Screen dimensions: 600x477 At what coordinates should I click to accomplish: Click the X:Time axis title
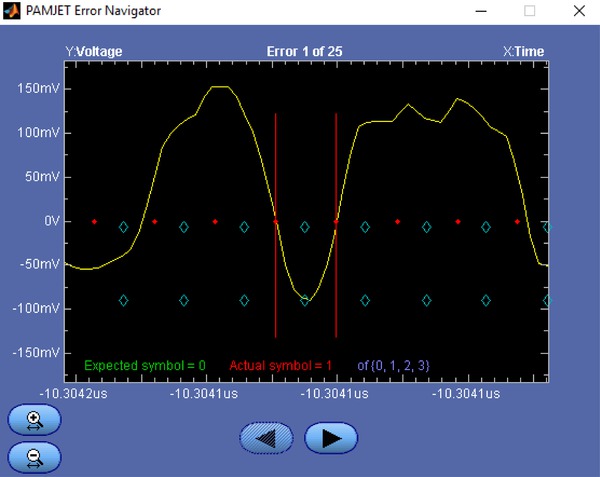[x=522, y=51]
